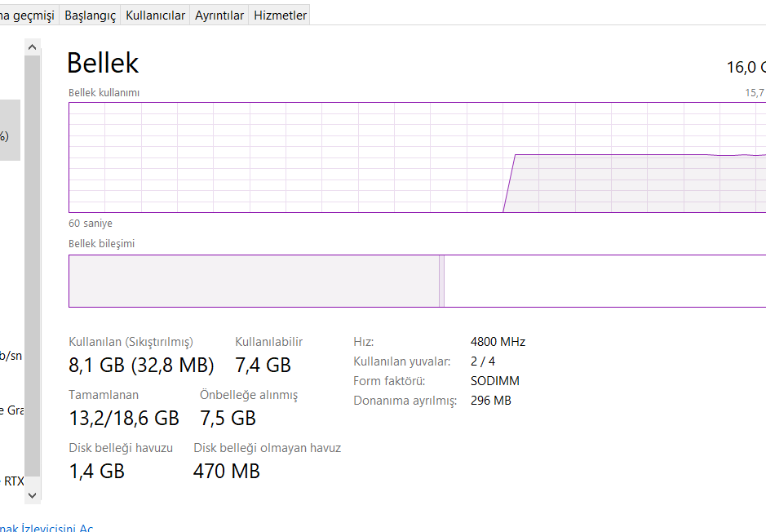Image resolution: width=766 pixels, height=532 pixels.
Task: Open the Kaynak İzleyicisini Aç link
Action: 46,526
